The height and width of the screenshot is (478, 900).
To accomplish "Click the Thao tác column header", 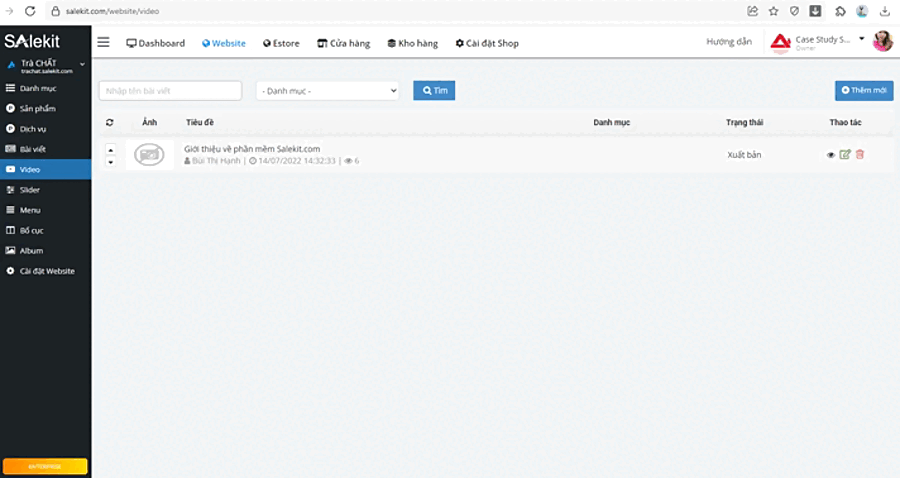I will 845,122.
